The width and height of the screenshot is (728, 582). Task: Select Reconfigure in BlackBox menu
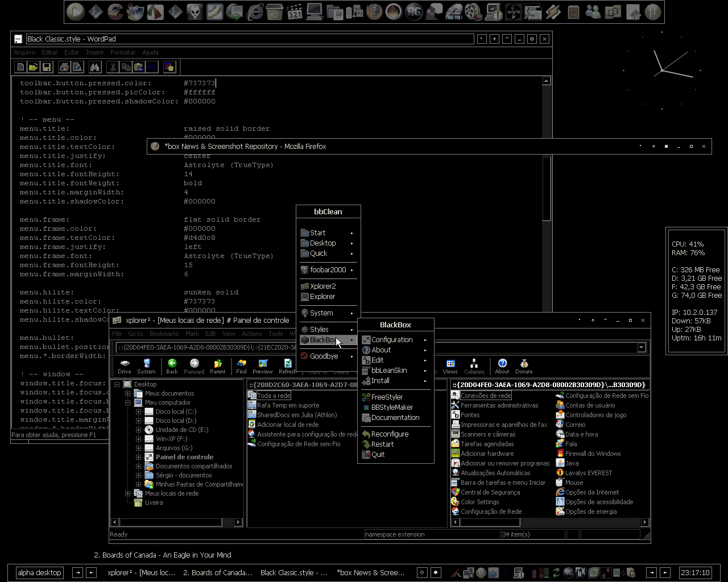395,434
